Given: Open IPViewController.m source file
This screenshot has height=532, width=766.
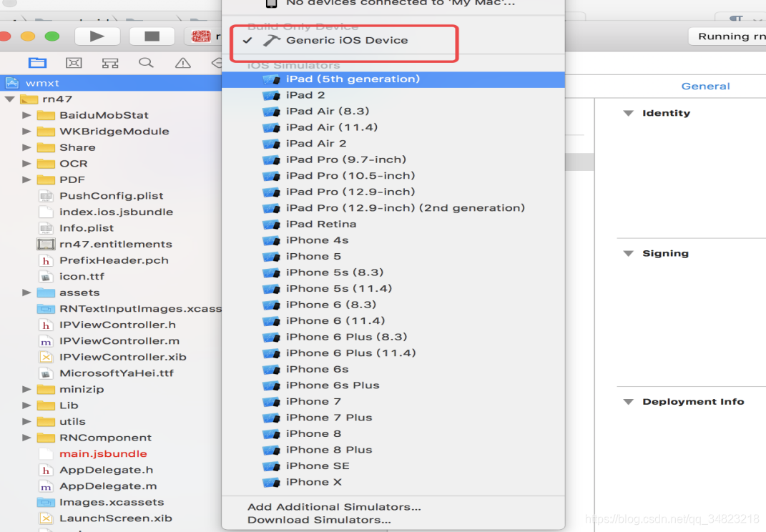Looking at the screenshot, I should pyautogui.click(x=119, y=341).
